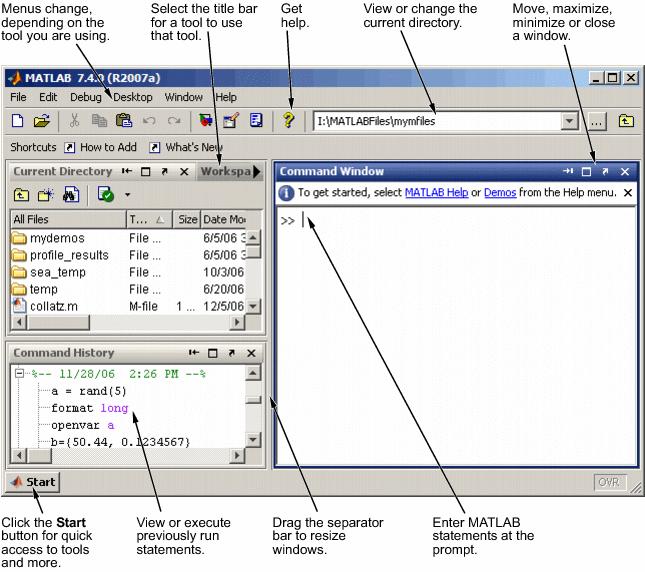Open the Profiler toolbar icon
This screenshot has height=572, width=645.
tap(256, 121)
